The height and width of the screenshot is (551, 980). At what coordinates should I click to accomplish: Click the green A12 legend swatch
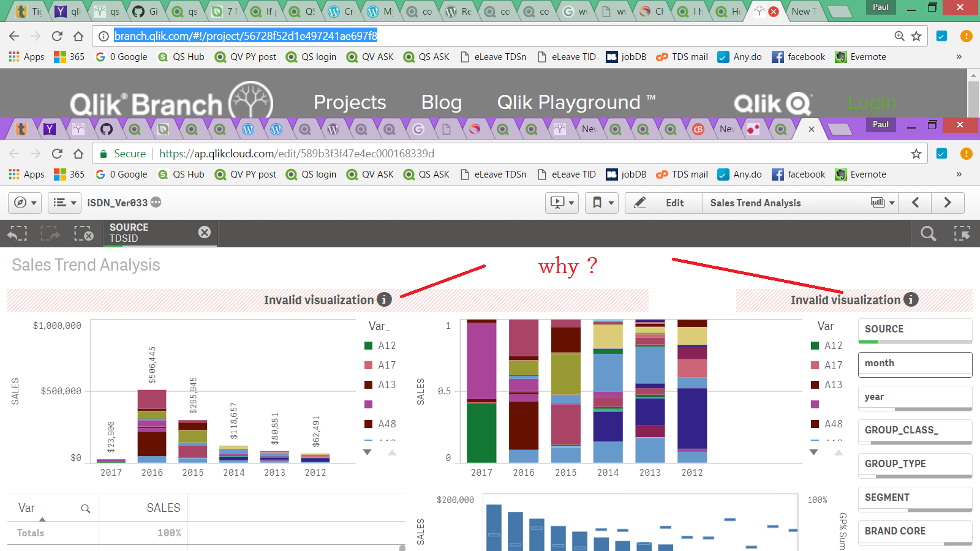point(369,345)
